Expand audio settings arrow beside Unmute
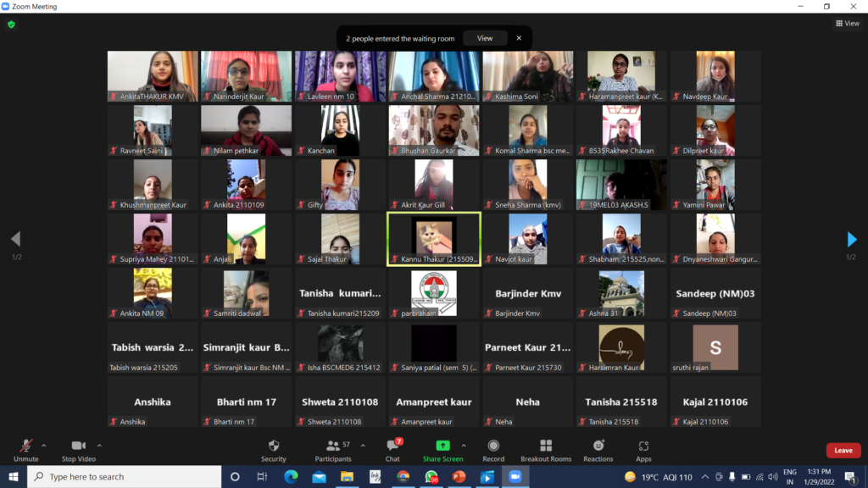Viewport: 868px width, 488px height. pos(44,445)
